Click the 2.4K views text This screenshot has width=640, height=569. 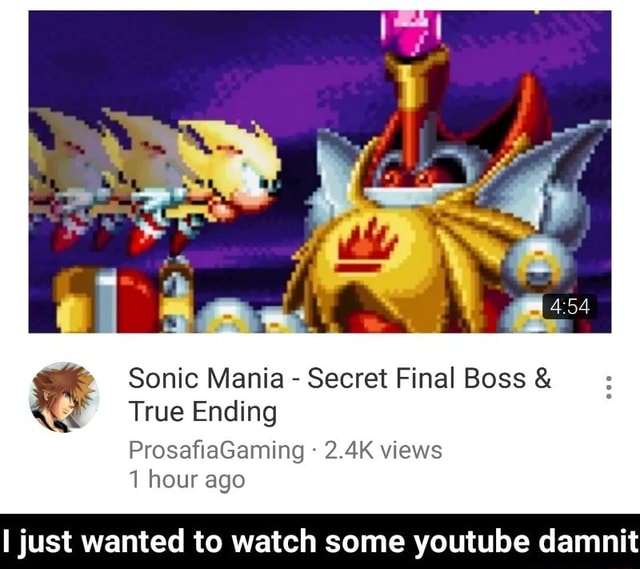(383, 450)
